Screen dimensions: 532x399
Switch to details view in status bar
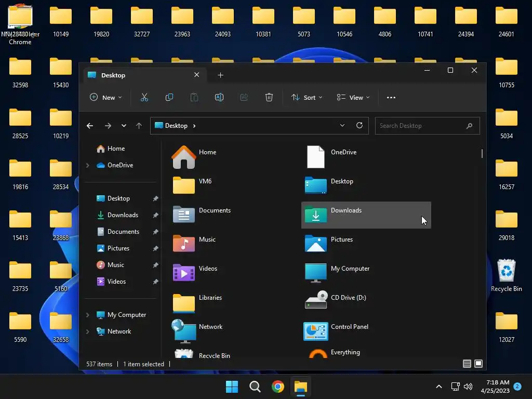tap(467, 364)
